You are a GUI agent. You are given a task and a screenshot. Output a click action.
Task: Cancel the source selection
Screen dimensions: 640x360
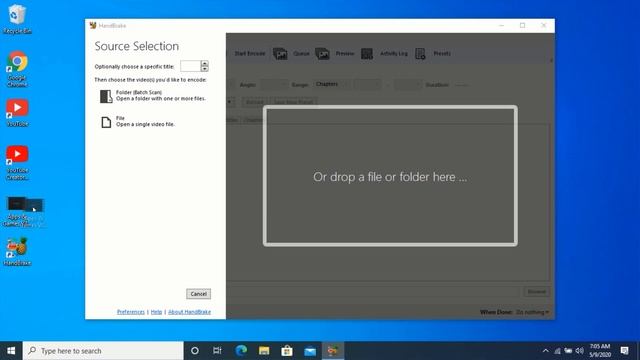198,294
